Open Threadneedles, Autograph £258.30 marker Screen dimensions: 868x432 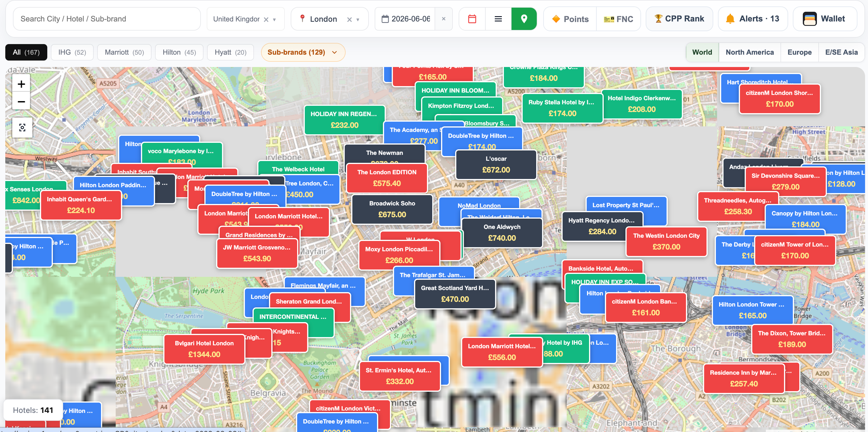coord(738,206)
